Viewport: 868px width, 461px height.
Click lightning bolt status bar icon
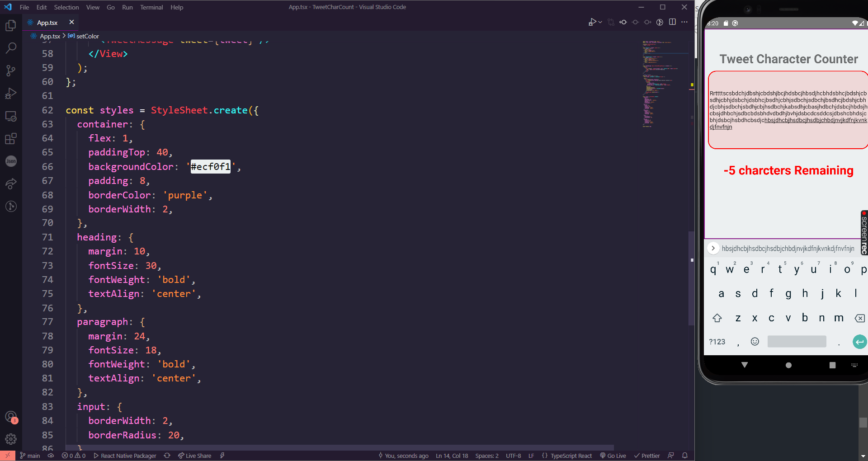222,456
